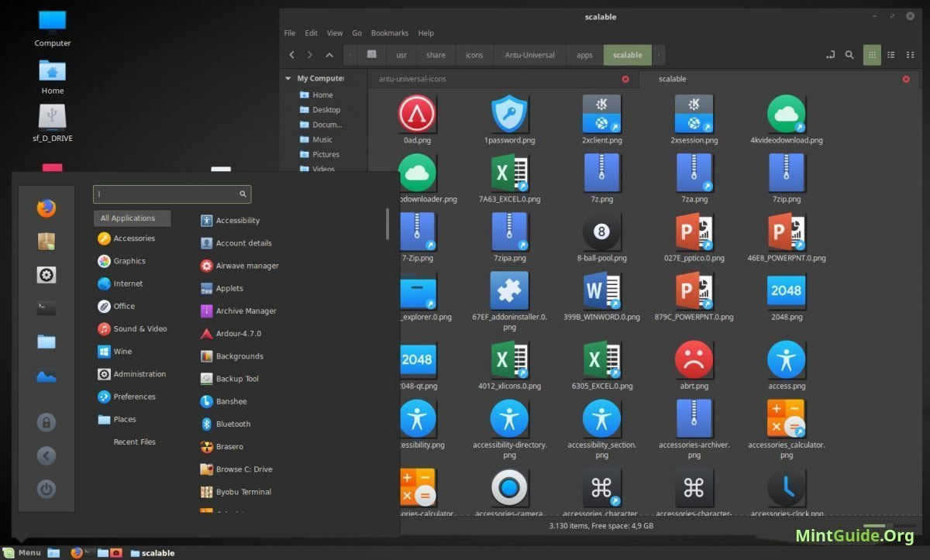Click the logout arrow button in menu

(x=46, y=455)
